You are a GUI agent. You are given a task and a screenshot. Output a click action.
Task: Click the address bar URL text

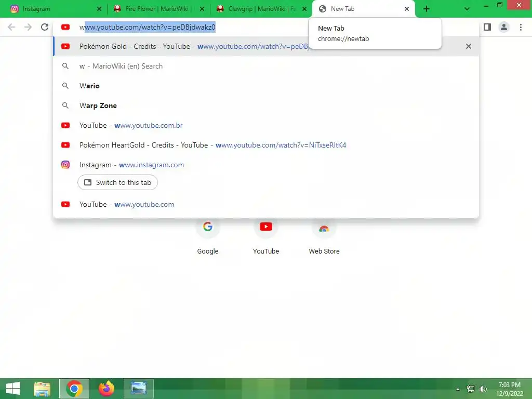coord(147,27)
